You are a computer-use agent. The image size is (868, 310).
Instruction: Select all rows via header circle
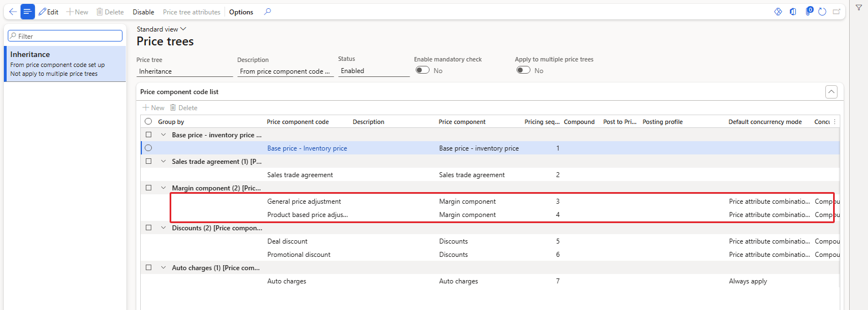click(148, 122)
